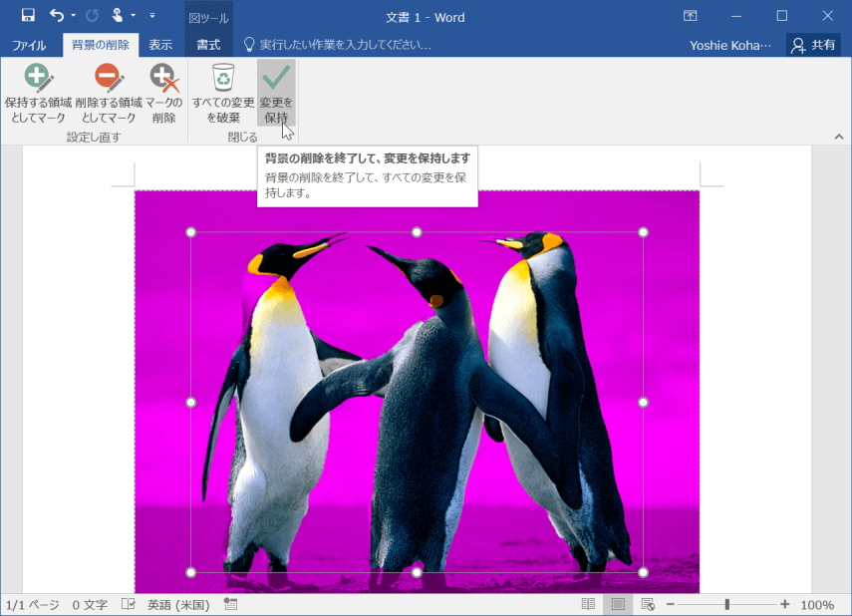
Task: Click the 1/1 ページ page indicator
Action: click(32, 605)
